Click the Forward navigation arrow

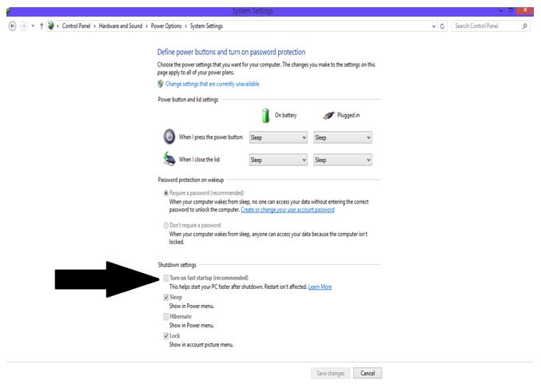pyautogui.click(x=23, y=26)
